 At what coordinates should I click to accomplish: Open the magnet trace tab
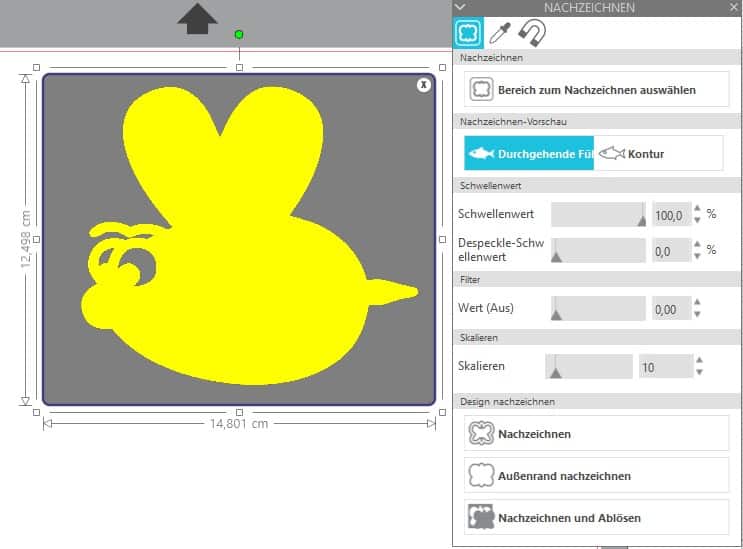click(532, 33)
